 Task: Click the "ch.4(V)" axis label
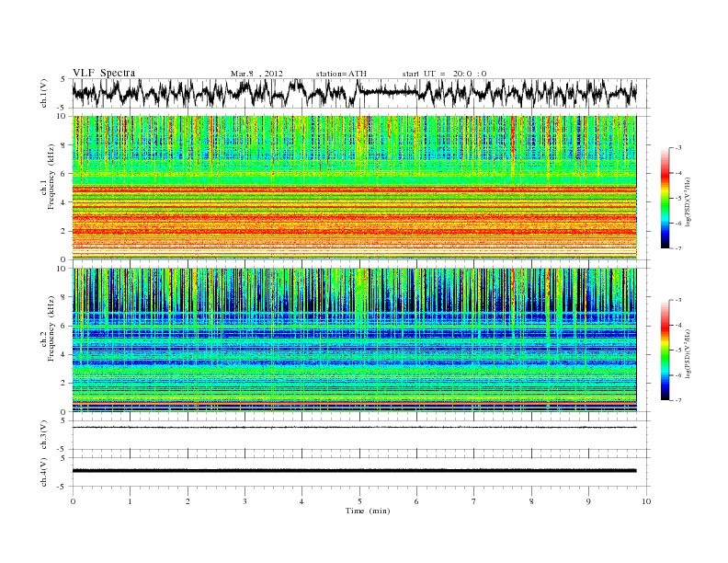coord(44,472)
